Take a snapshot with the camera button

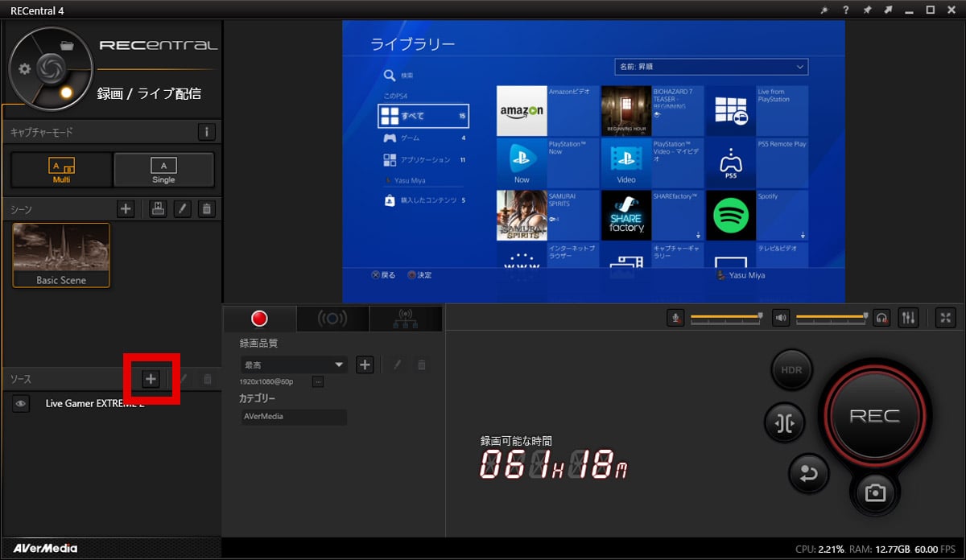(x=875, y=493)
